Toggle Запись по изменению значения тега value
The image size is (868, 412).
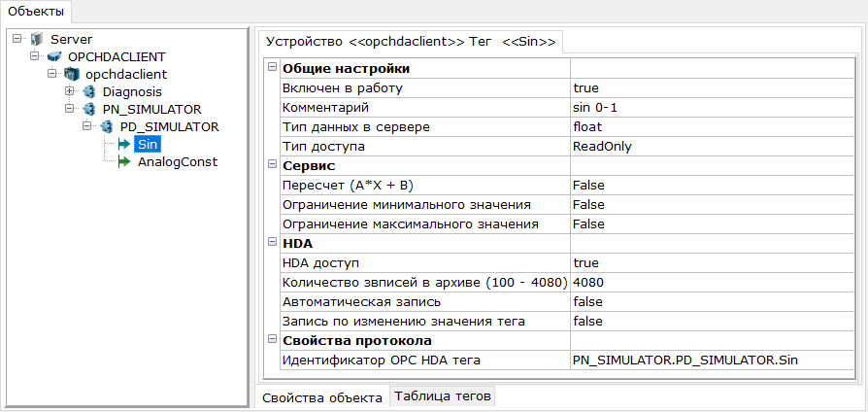tap(712, 322)
